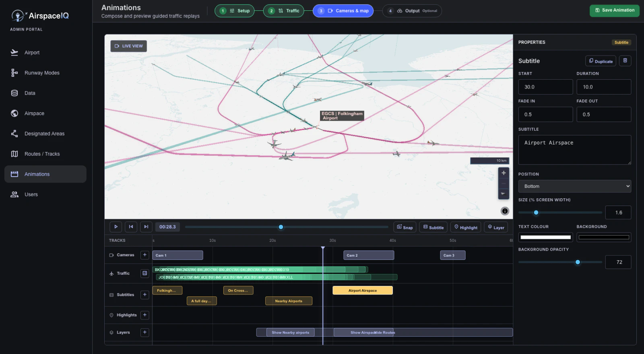The image size is (644, 354).
Task: Select the A full day... subtitle clip
Action: click(202, 301)
